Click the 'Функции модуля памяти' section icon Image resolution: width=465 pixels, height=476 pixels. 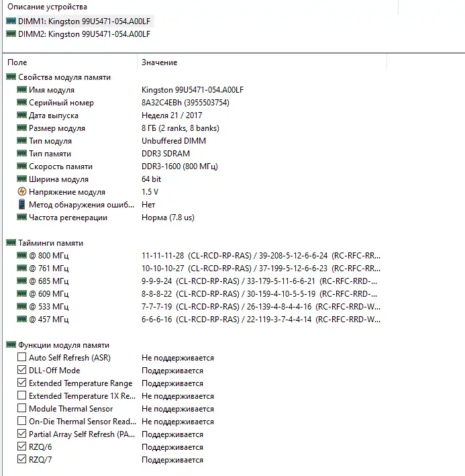11,344
